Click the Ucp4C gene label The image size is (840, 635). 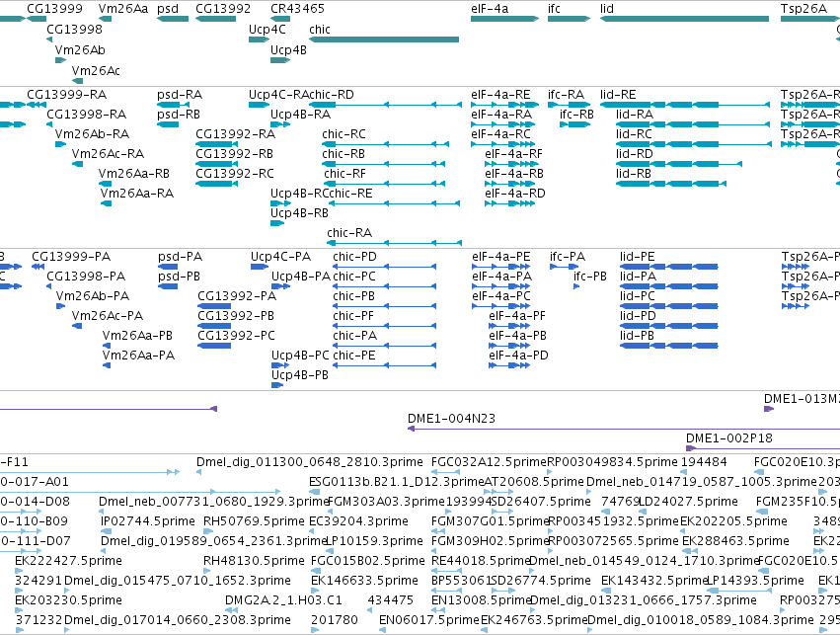coord(267,30)
